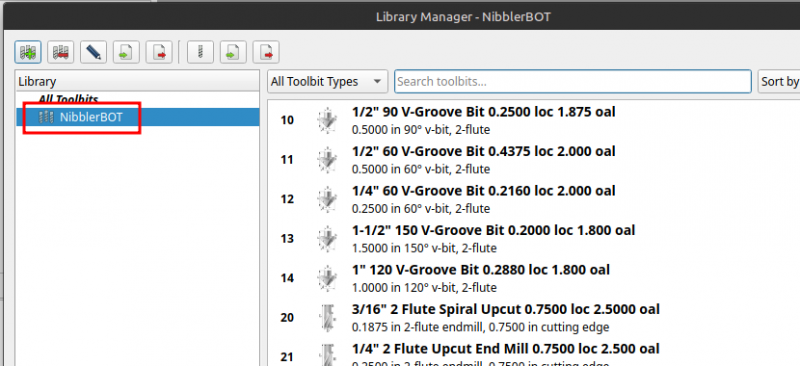
Task: Click tool number 12
Action: (287, 199)
